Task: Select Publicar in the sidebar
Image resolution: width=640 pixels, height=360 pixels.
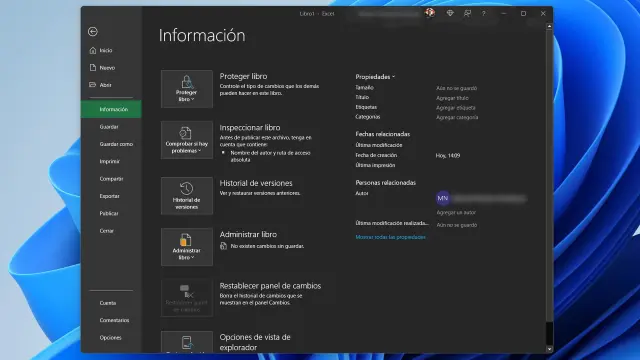Action: coord(111,213)
